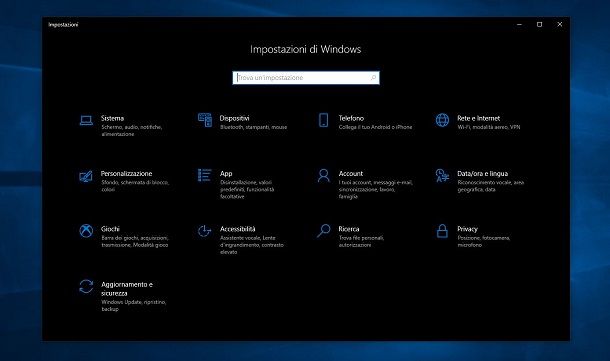Viewport: 610px width, 361px height.
Task: Click 'Bluetooth, stampanti, mouse' description
Action: [x=254, y=127]
